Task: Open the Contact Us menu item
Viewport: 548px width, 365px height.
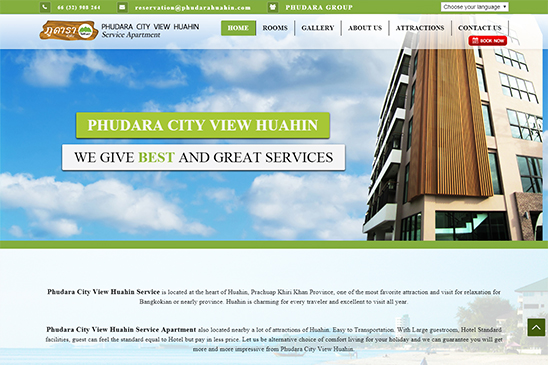Action: tap(480, 28)
